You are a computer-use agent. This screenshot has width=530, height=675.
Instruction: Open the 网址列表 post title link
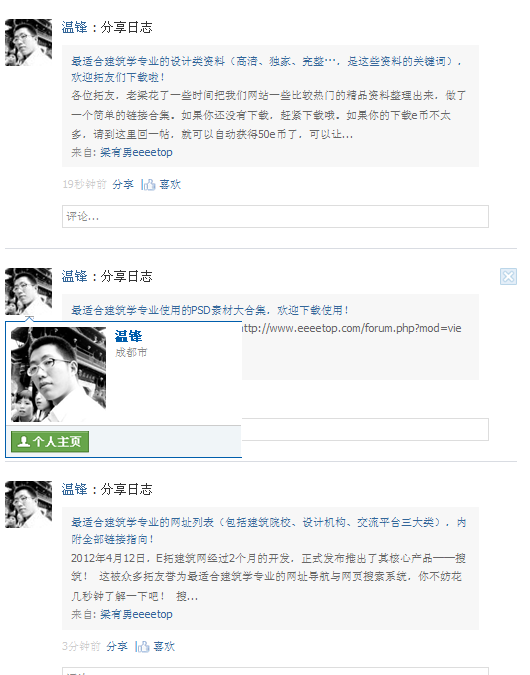pyautogui.click(x=268, y=530)
